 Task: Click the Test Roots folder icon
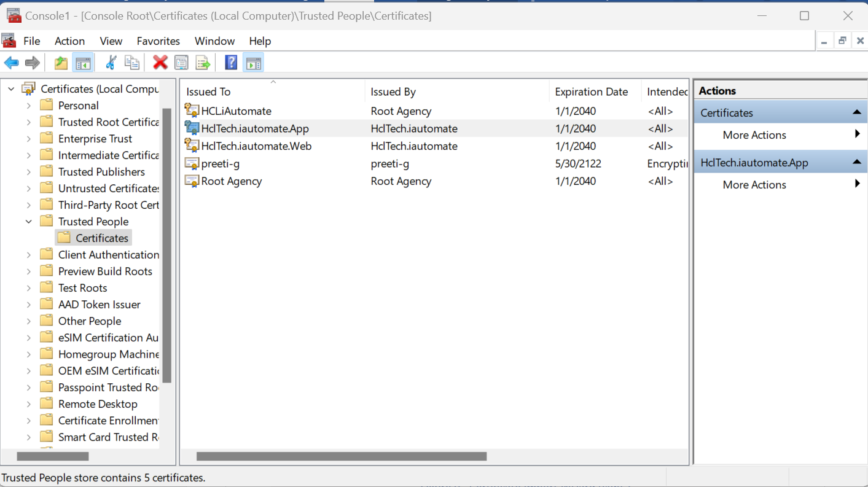(x=46, y=288)
